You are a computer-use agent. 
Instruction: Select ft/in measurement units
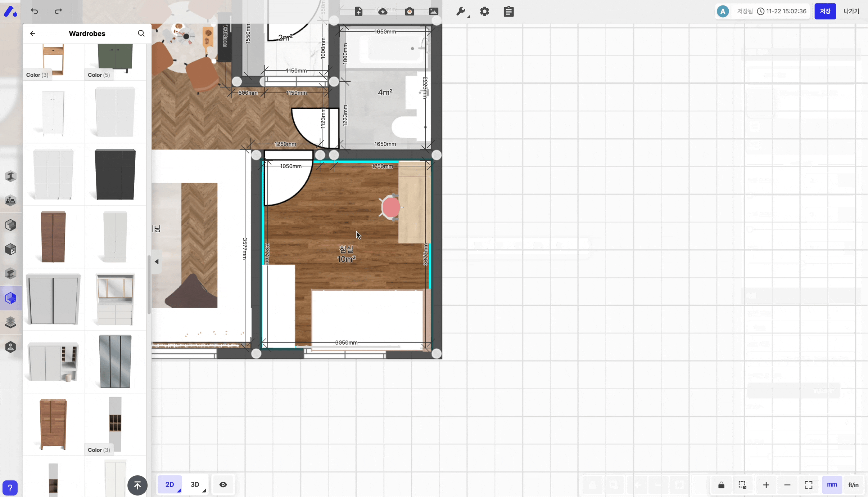(x=854, y=485)
